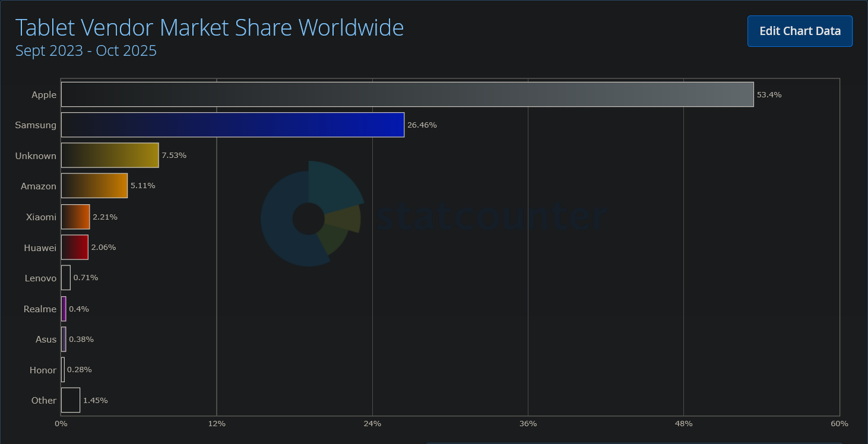The image size is (868, 444).
Task: Click the 26.46% value label
Action: click(x=422, y=125)
